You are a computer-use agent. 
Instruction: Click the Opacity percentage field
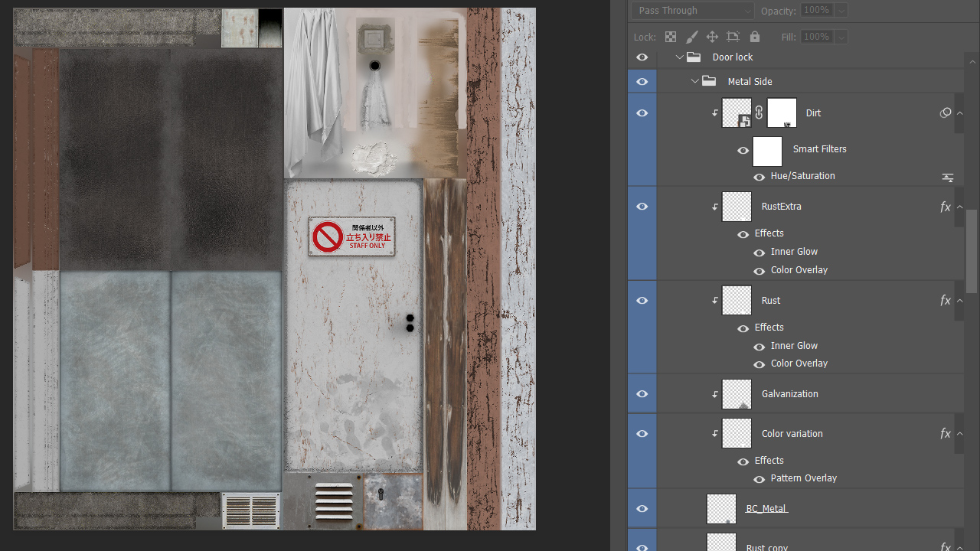[816, 11]
